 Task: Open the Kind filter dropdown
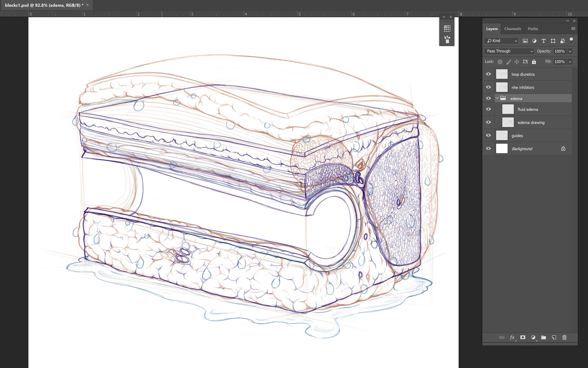tap(501, 41)
